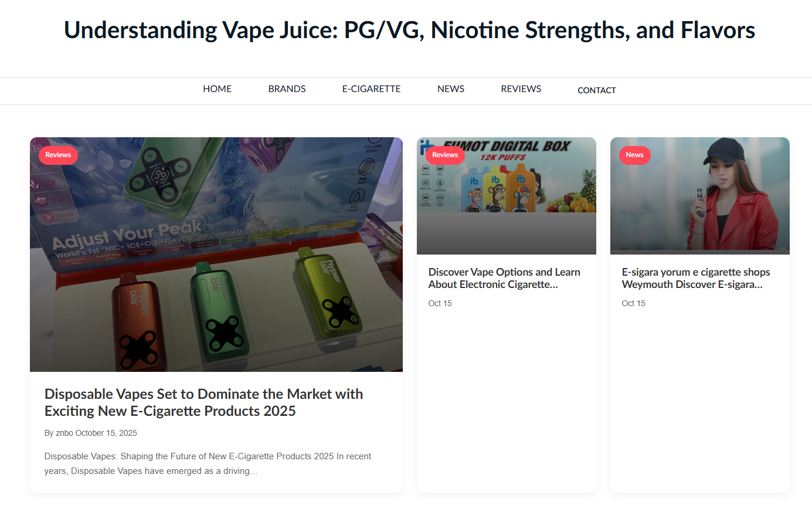Click author znbo October 15, 2025 byline
Image resolution: width=812 pixels, height=505 pixels.
[91, 433]
